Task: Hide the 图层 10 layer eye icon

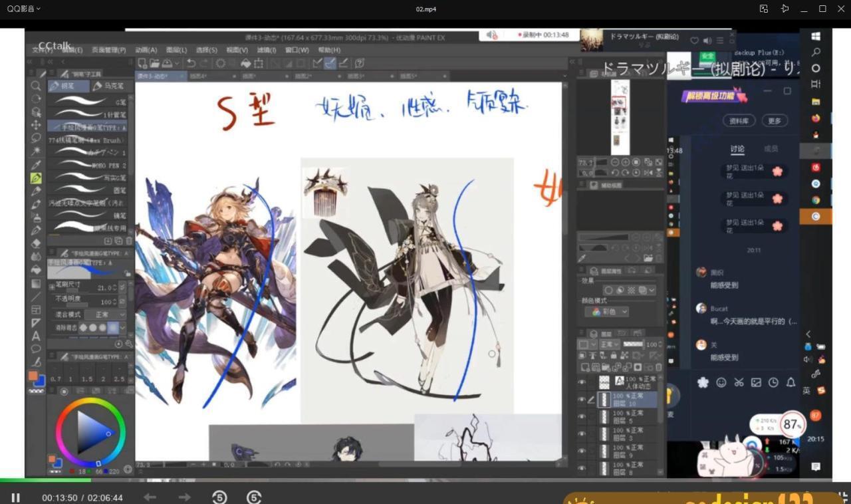Action: [x=582, y=400]
